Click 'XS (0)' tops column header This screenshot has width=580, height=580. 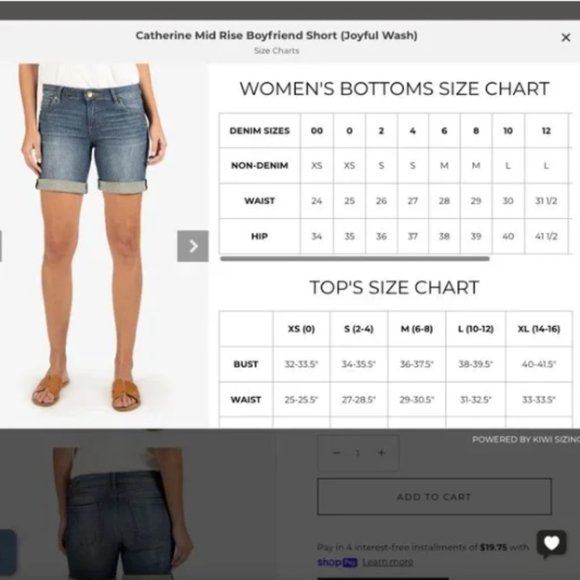click(x=301, y=329)
